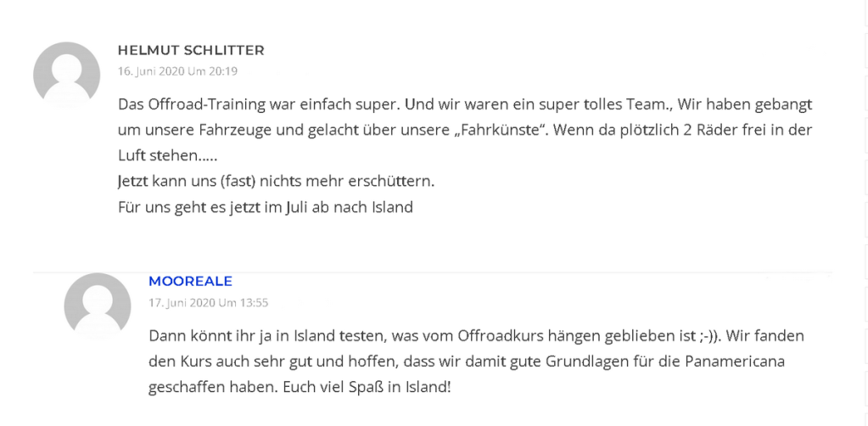868x426 pixels.
Task: Open the 16. Juni 2020 comment permalink
Action: pyautogui.click(x=177, y=71)
